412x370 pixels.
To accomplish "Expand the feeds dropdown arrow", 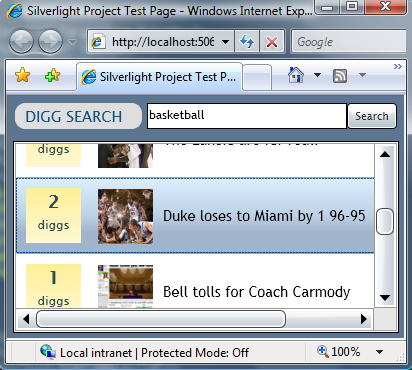I will point(362,75).
